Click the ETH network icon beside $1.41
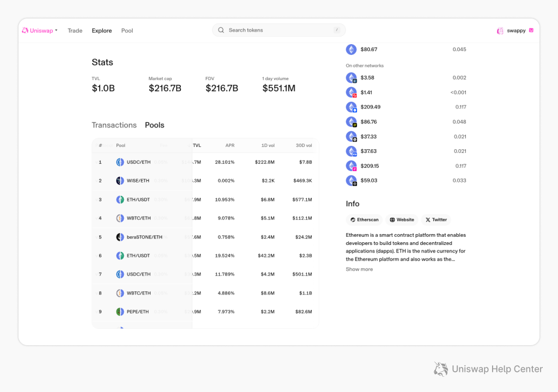Viewport: 558px width, 392px height. tap(351, 93)
